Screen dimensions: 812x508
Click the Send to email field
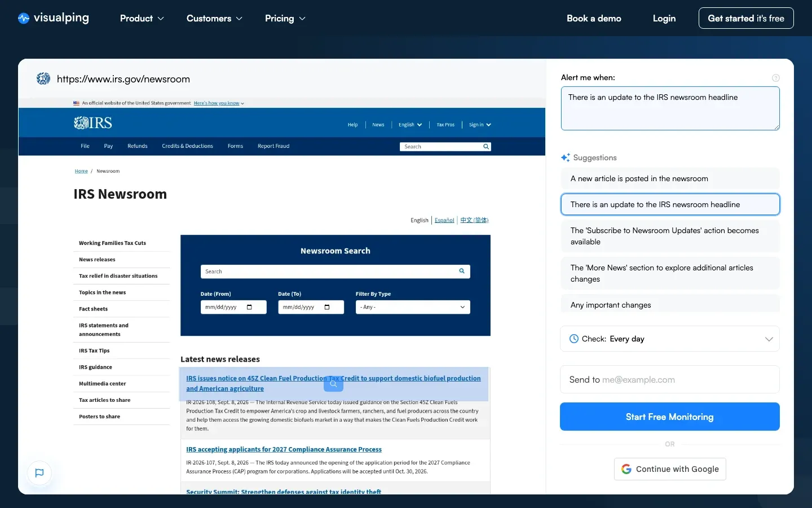coord(670,379)
